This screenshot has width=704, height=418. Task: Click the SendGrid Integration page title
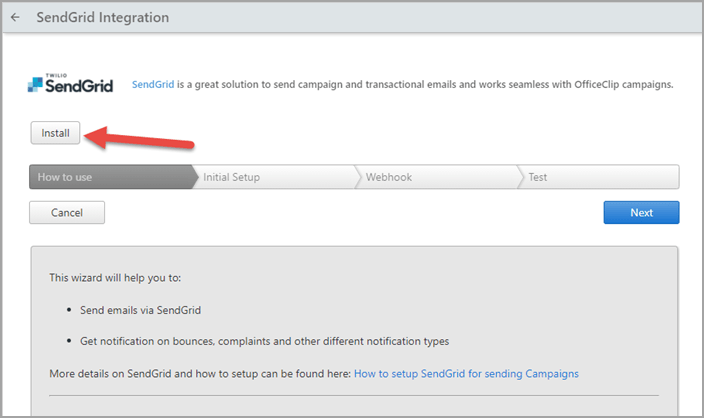tap(103, 18)
